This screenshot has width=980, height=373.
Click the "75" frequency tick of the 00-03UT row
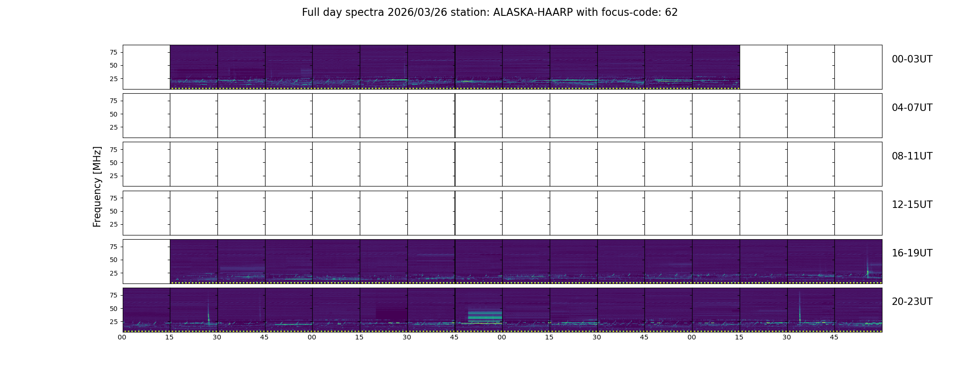[113, 52]
